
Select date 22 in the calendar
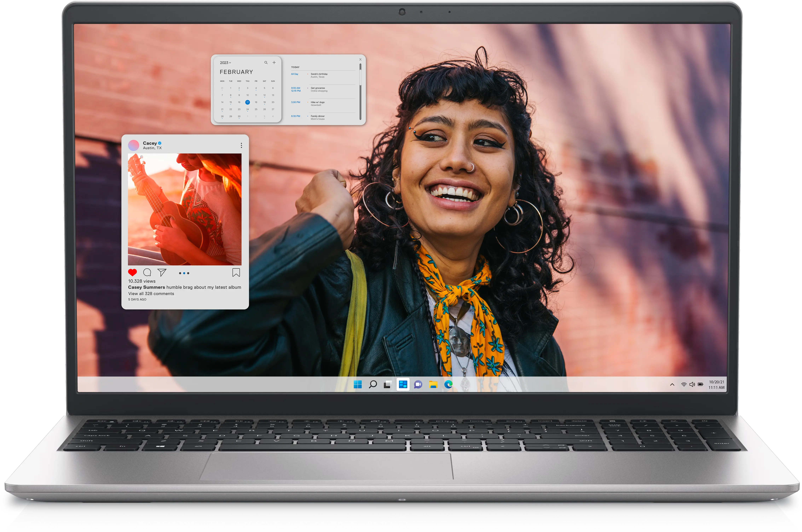click(x=230, y=109)
